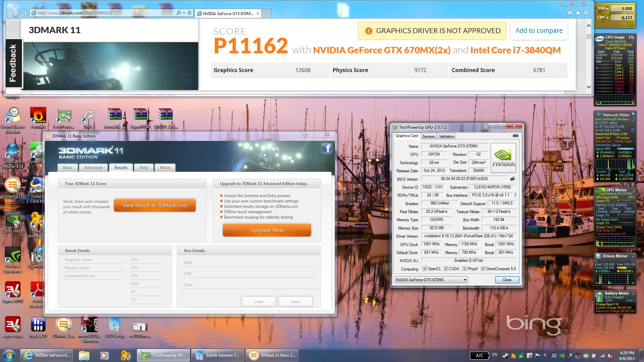Open the FurMark desktop shortcut
The height and width of the screenshot is (362, 644).
38,118
